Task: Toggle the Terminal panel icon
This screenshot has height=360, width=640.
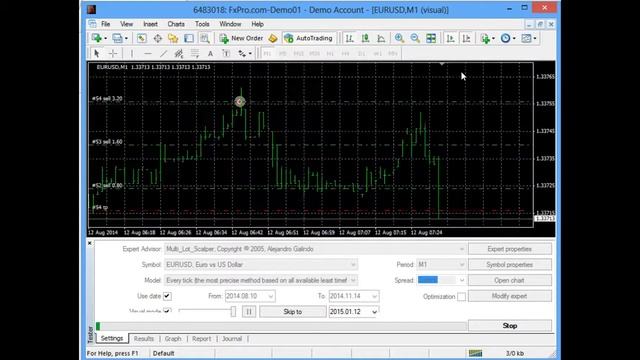Action: coord(189,38)
